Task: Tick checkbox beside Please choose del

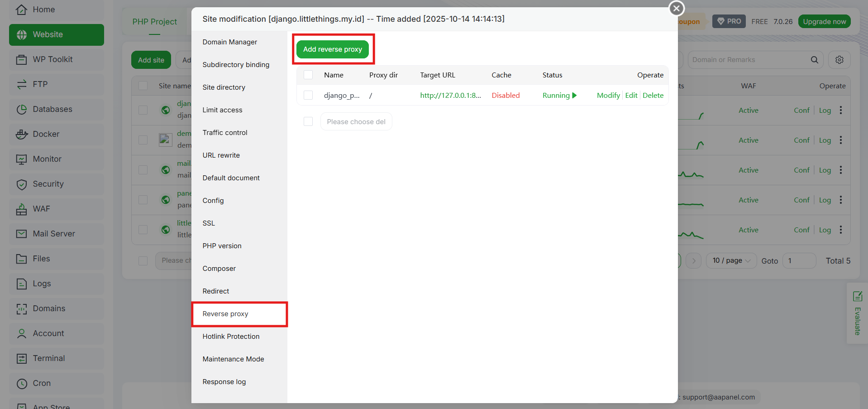Action: tap(308, 121)
